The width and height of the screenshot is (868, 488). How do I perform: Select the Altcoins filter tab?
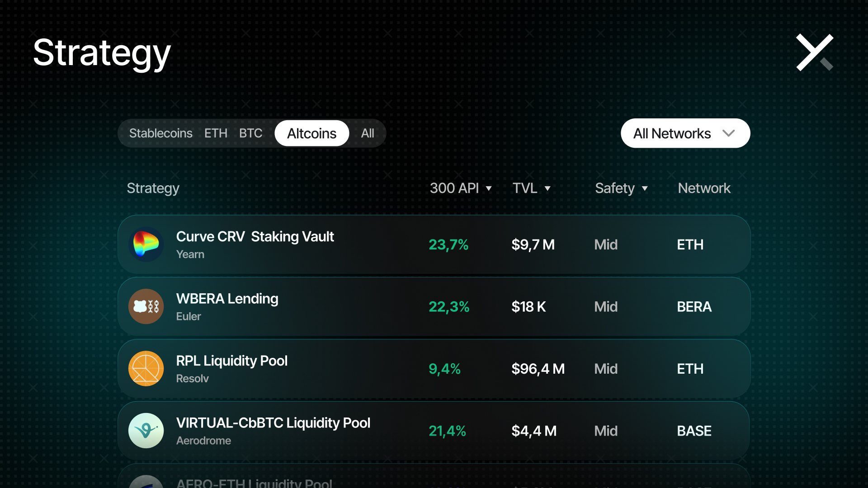(311, 133)
